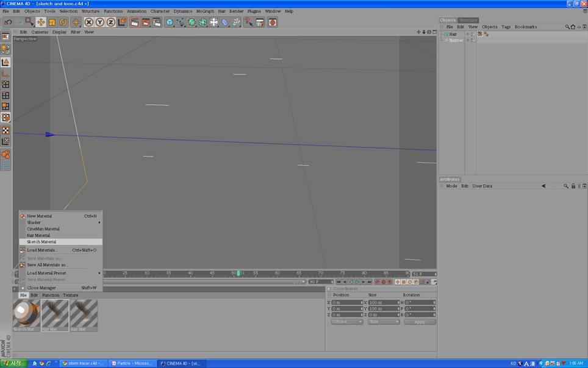This screenshot has height=368, width=588.
Task: Click stepper on end frame 90 F field
Action: click(x=332, y=282)
